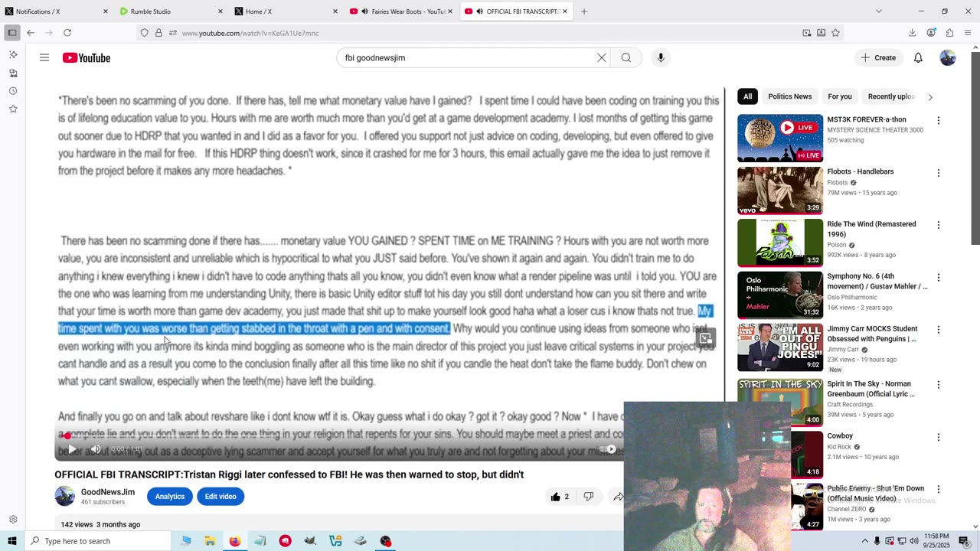The height and width of the screenshot is (551, 980).
Task: List all tabs dropdown arrow
Action: [x=878, y=11]
